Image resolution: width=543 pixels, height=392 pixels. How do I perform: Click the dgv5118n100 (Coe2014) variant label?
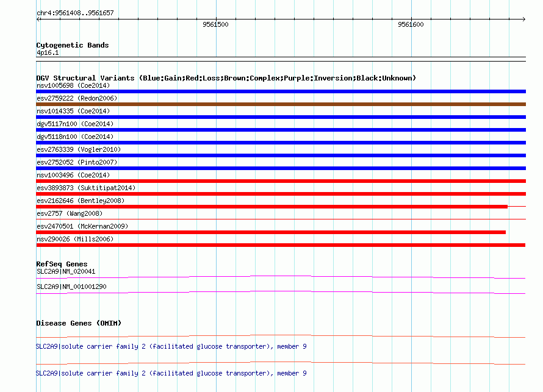(x=75, y=137)
